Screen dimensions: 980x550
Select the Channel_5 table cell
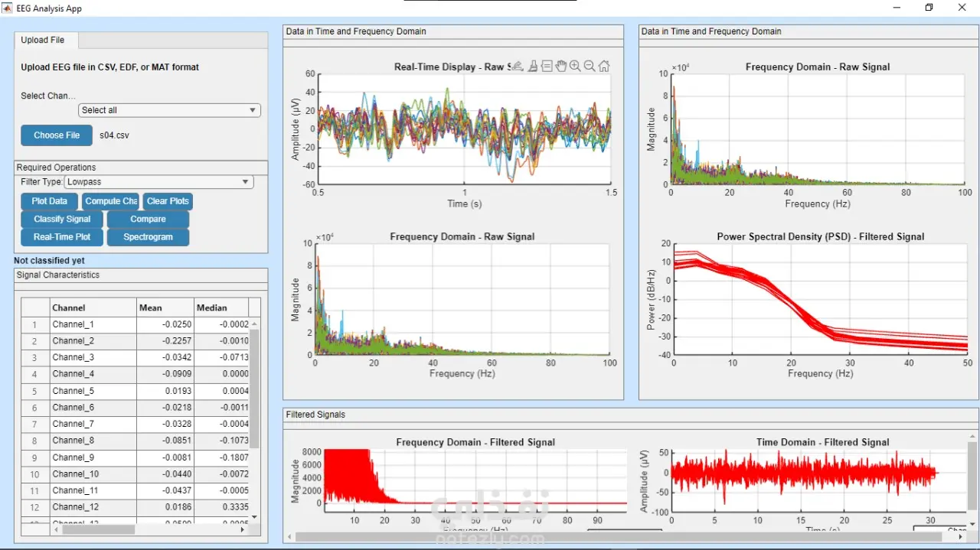pos(93,391)
